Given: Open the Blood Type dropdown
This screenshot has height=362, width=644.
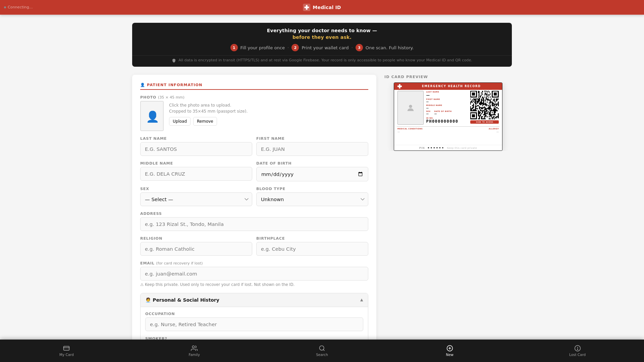Looking at the screenshot, I should 312,199.
